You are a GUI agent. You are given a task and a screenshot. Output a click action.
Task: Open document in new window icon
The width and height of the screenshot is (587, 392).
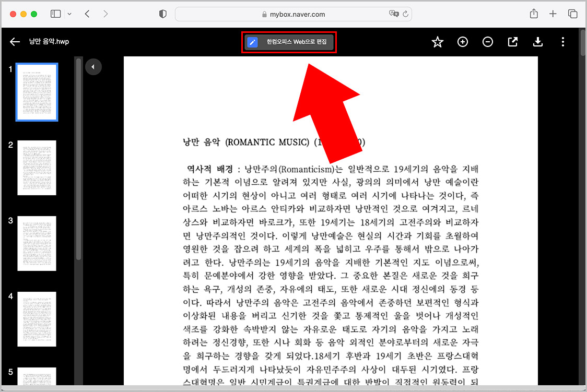(512, 42)
